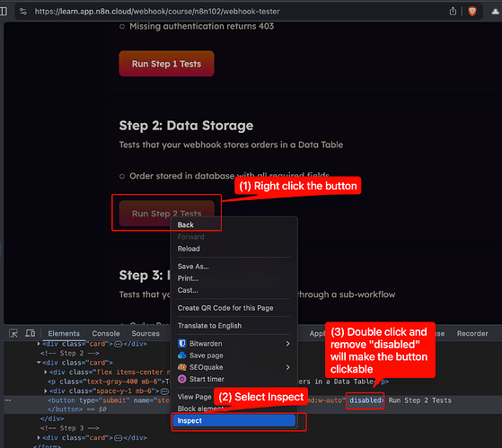502x448 pixels.
Task: Expand the Bitwarden submenu arrow
Action: tap(287, 343)
